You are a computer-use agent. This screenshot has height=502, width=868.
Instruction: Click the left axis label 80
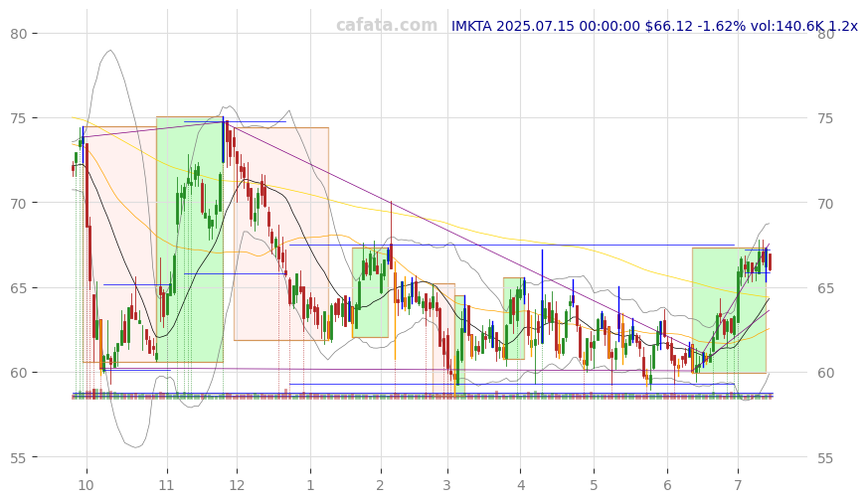click(x=19, y=34)
